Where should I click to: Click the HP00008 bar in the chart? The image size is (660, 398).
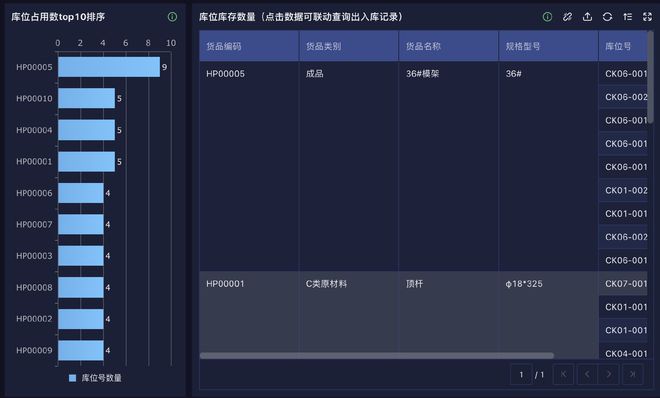click(x=81, y=287)
